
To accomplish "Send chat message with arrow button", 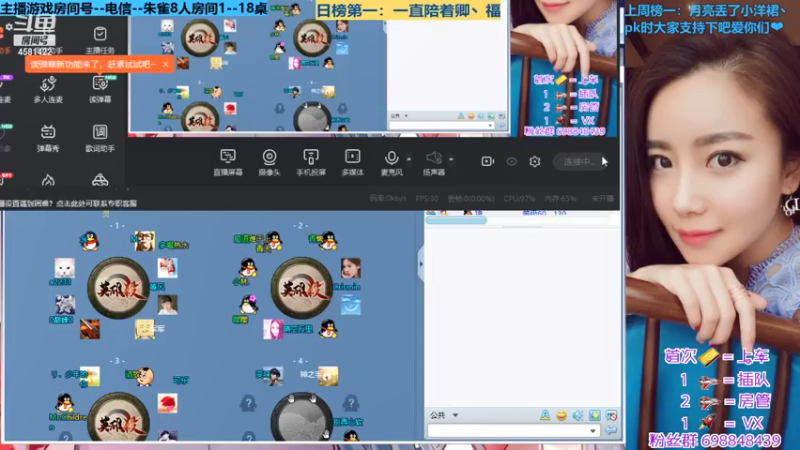I will coord(611,431).
